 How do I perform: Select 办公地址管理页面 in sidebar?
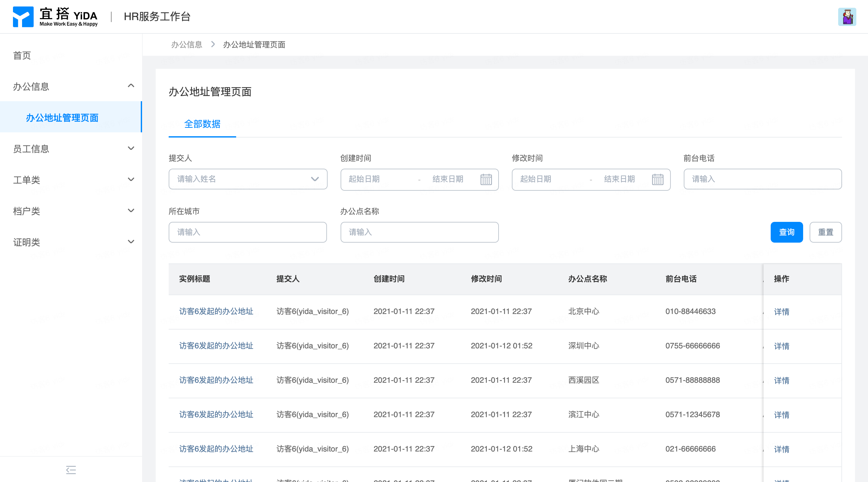(62, 118)
